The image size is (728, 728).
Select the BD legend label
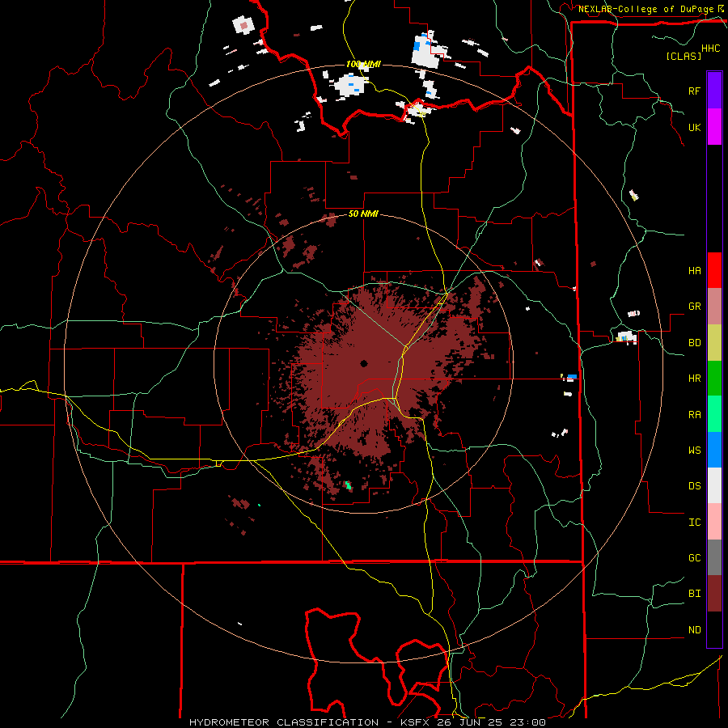pyautogui.click(x=694, y=343)
